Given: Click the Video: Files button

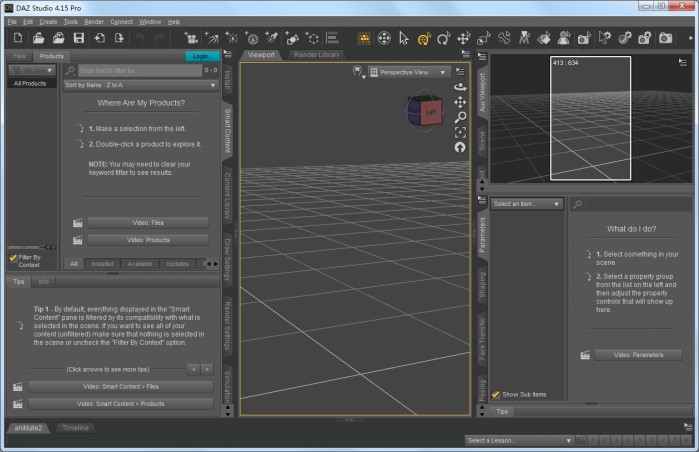Looking at the screenshot, I should (148, 223).
